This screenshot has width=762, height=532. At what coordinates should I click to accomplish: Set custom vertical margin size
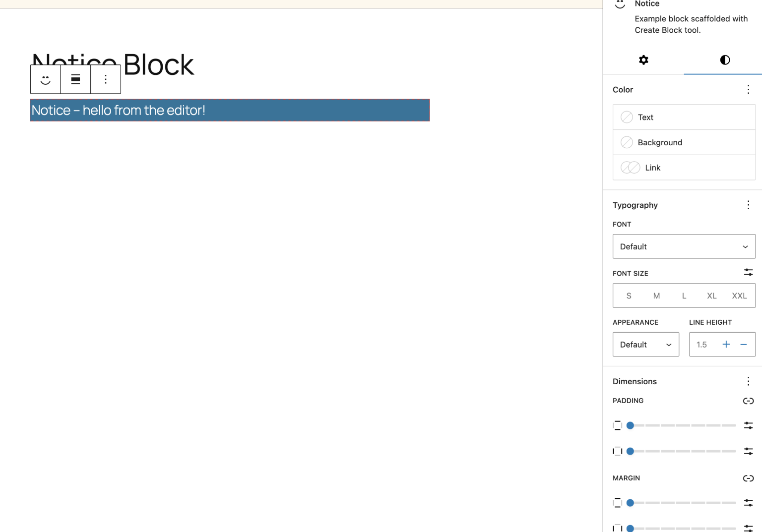pos(748,503)
